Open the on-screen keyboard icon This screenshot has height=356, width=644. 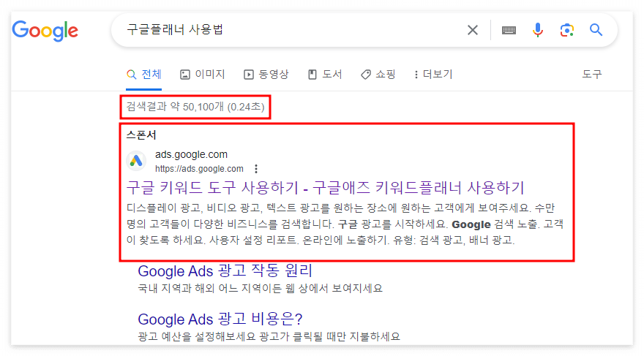coord(509,30)
